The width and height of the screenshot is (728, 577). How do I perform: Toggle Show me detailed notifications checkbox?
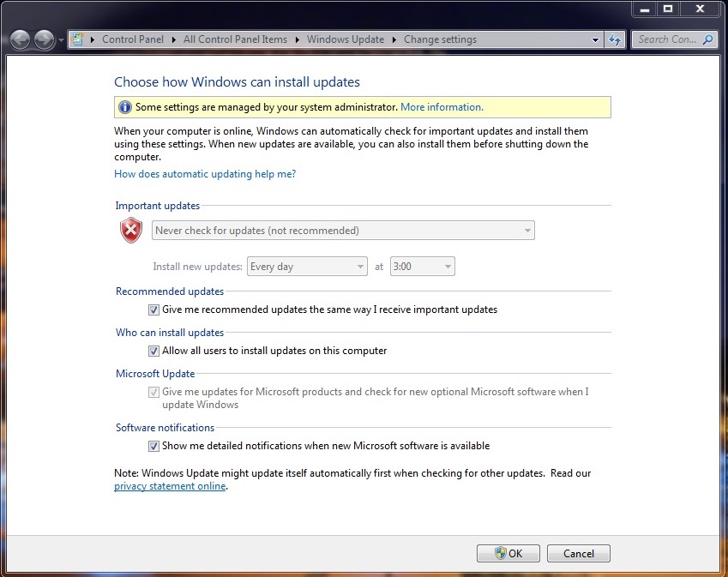click(153, 446)
